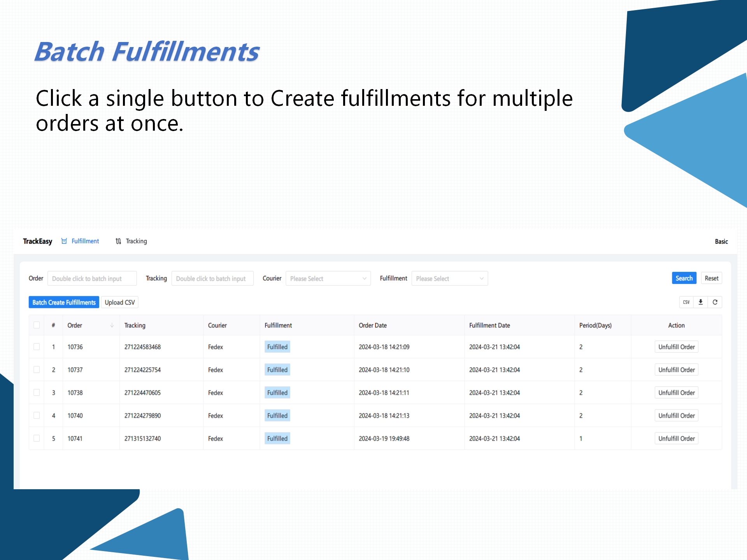Click the Fulfilled tag for order 10741

tap(277, 439)
